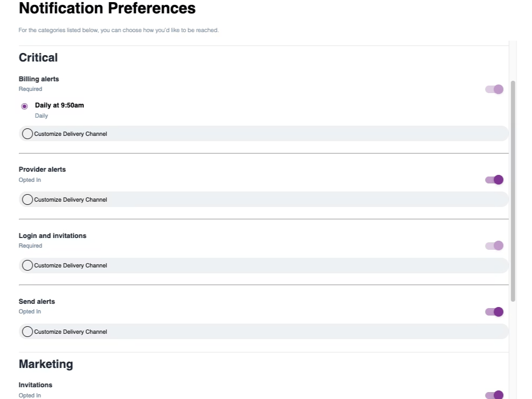The image size is (532, 399).
Task: Click the Provider alerts label
Action: coord(42,169)
